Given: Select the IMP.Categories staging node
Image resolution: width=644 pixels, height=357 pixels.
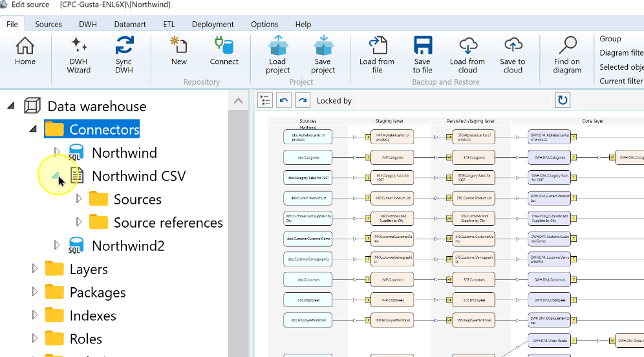Looking at the screenshot, I should coord(392,157).
